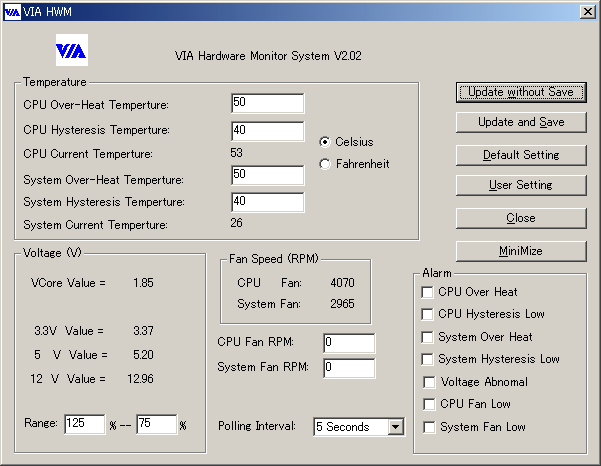Open the Polling Interval dropdown arrow
Screen dimensions: 601x466
395,427
